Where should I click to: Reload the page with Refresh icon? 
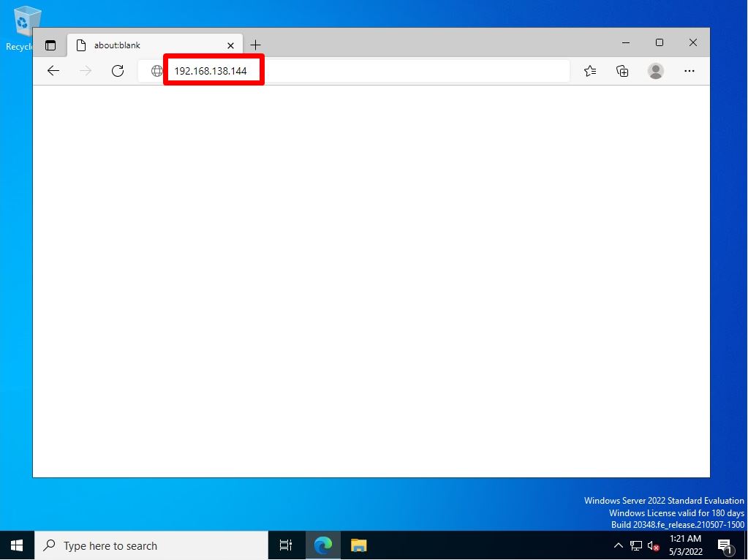(x=118, y=71)
